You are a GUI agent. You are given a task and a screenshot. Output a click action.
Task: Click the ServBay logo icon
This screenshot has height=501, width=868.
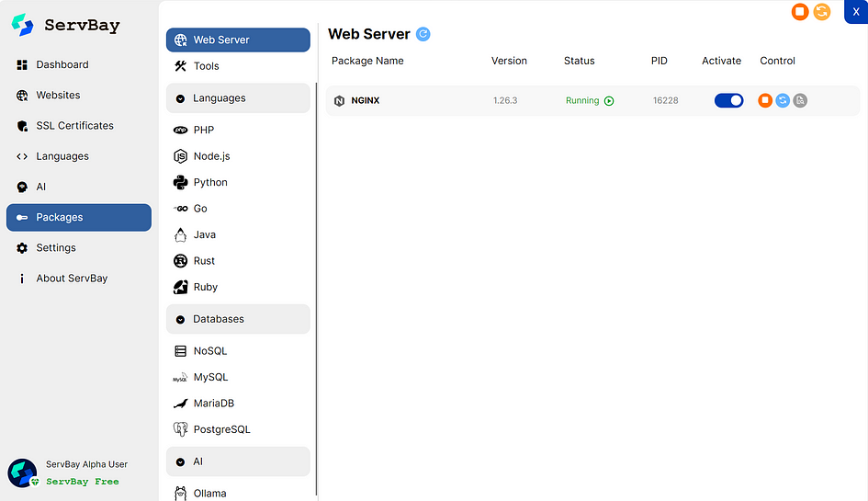coord(22,25)
